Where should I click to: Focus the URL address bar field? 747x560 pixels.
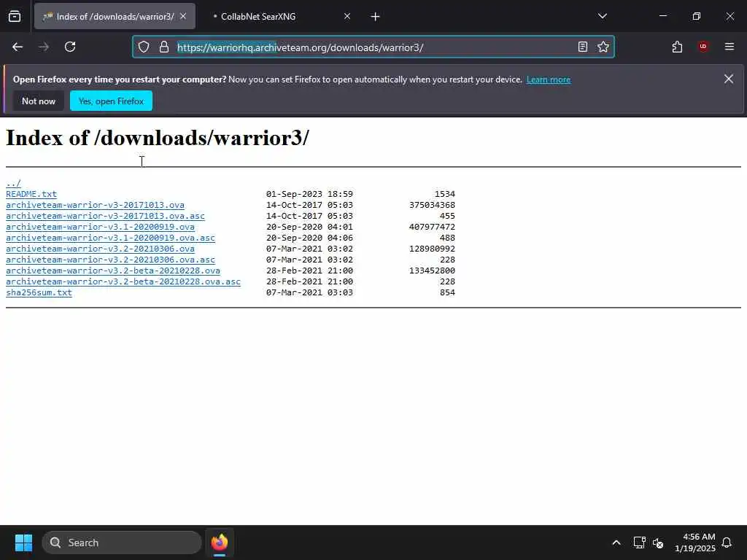tap(373, 47)
